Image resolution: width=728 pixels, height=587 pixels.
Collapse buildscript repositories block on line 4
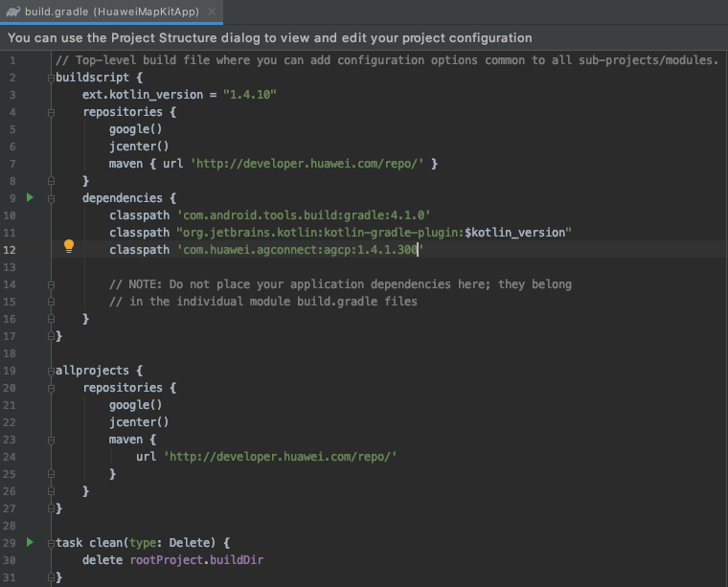click(x=51, y=112)
